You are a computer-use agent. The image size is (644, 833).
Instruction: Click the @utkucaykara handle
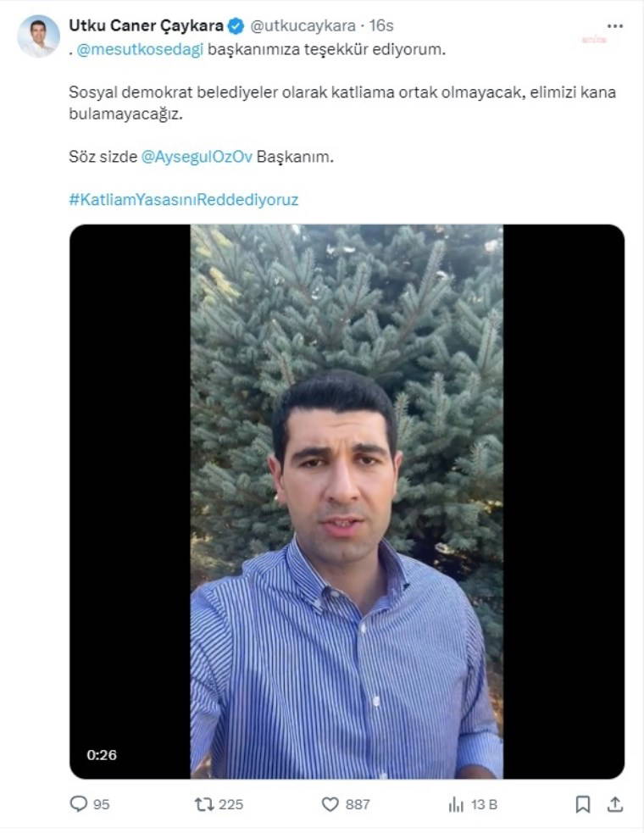pos(303,25)
